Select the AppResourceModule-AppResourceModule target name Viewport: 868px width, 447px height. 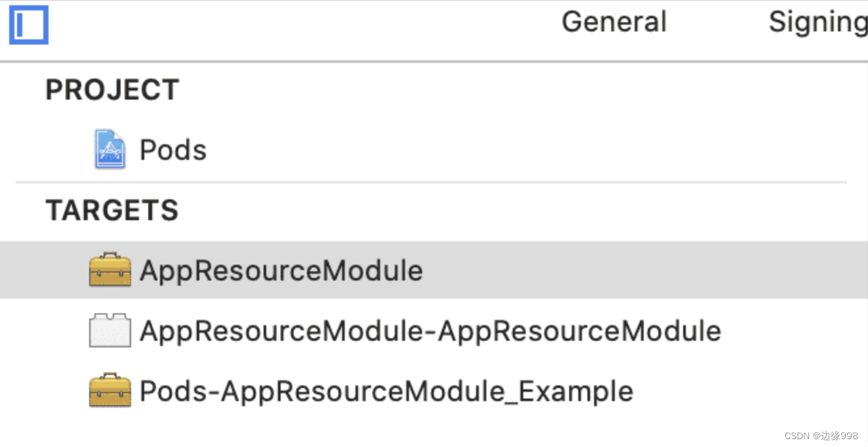point(430,331)
